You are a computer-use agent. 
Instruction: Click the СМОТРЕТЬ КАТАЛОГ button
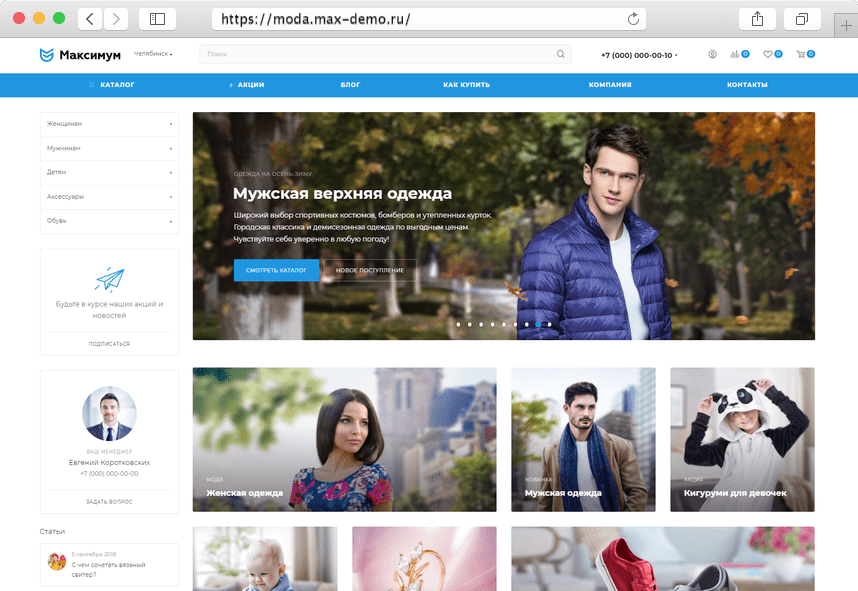[276, 270]
